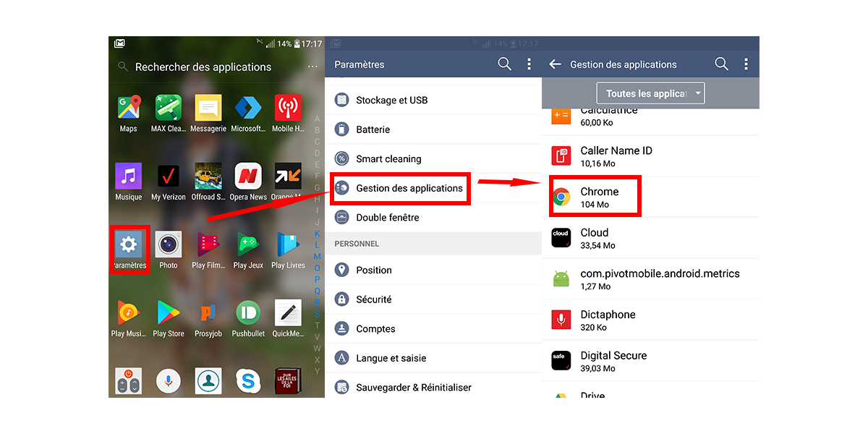Open Position settings
This screenshot has width=868, height=434.
click(433, 270)
